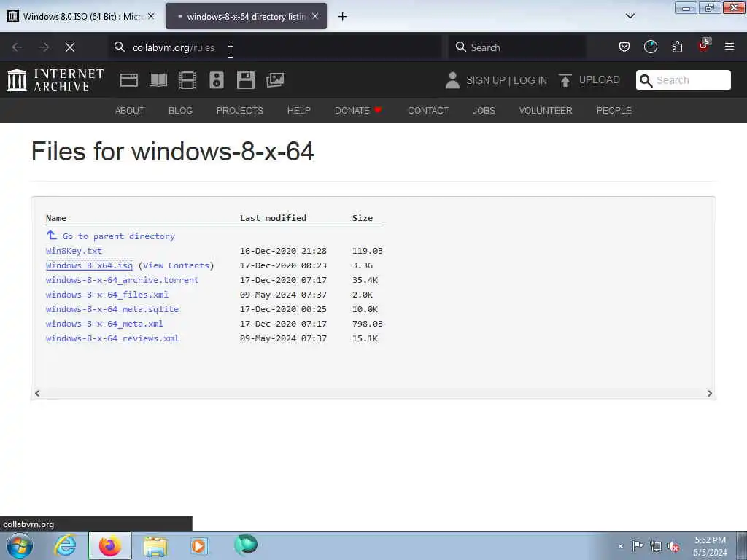Click the UPLOAD text link
747x560 pixels.
coord(600,80)
